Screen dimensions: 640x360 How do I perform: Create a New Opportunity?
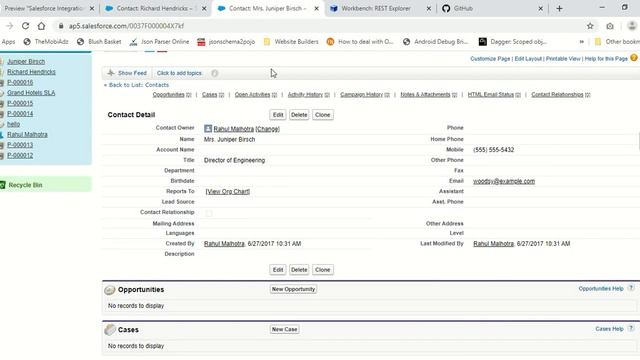293,289
